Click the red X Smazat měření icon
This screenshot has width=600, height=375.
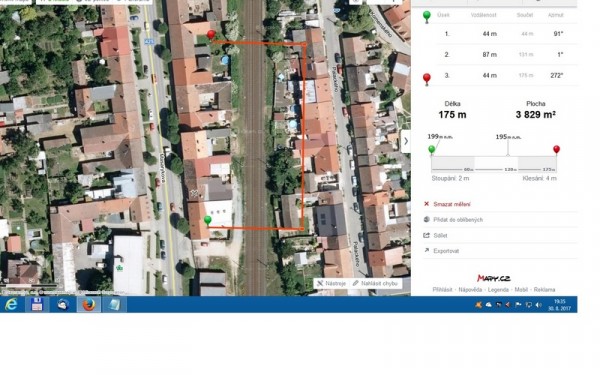pos(427,204)
